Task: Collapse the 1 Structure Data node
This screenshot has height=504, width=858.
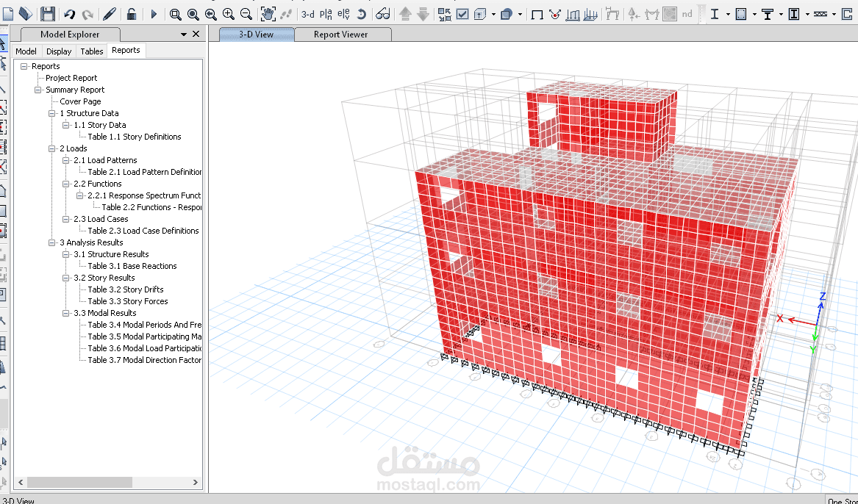Action: coord(52,113)
